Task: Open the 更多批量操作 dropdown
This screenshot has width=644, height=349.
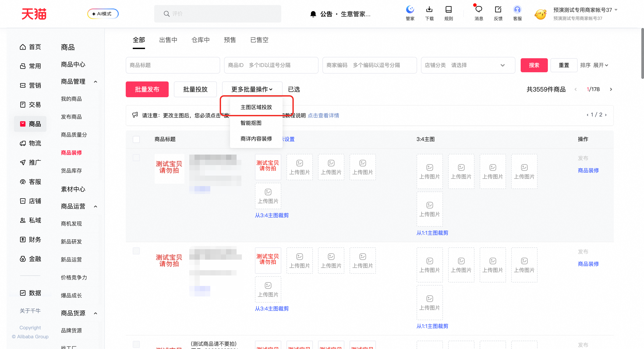Action: (x=252, y=89)
